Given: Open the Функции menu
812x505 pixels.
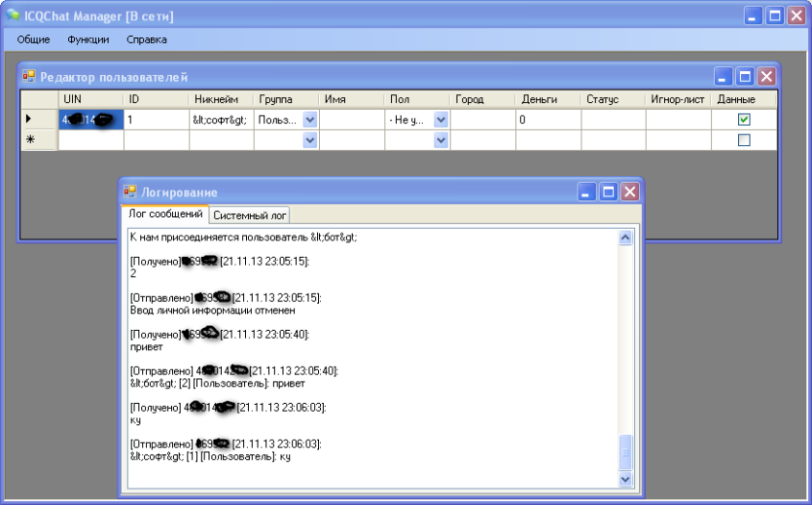Looking at the screenshot, I should click(88, 39).
